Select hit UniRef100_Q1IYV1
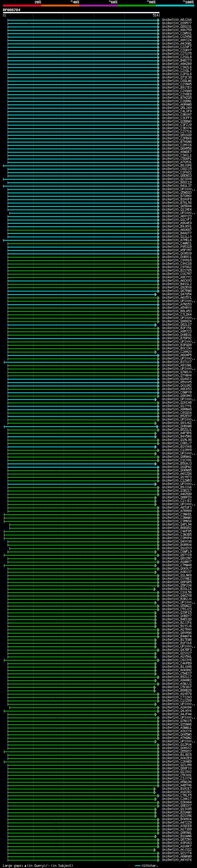 [177, 406]
